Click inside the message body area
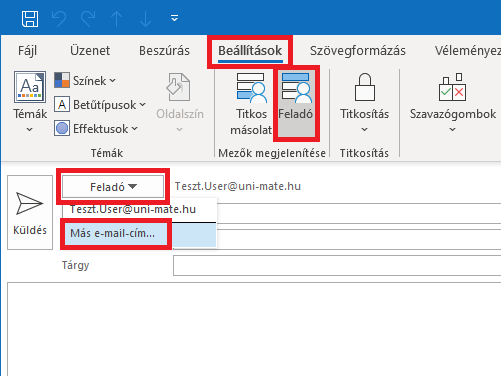Screen dimensions: 501x376 tap(254, 329)
